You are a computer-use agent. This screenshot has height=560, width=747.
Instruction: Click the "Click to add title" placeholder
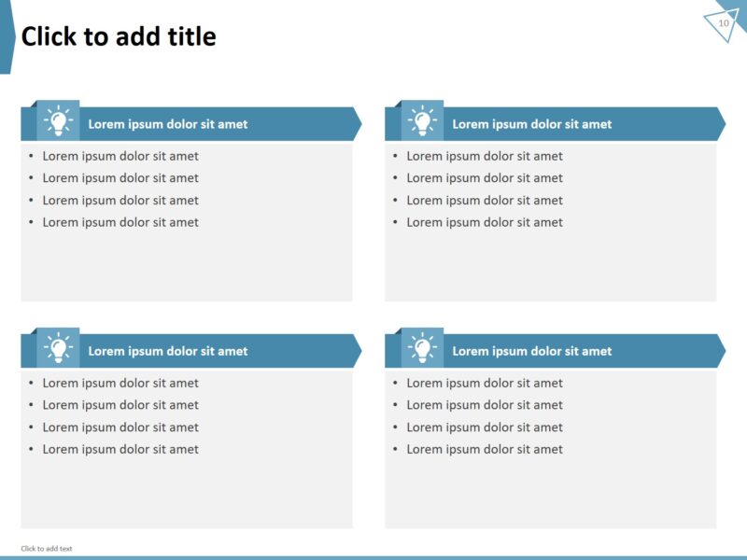point(119,36)
